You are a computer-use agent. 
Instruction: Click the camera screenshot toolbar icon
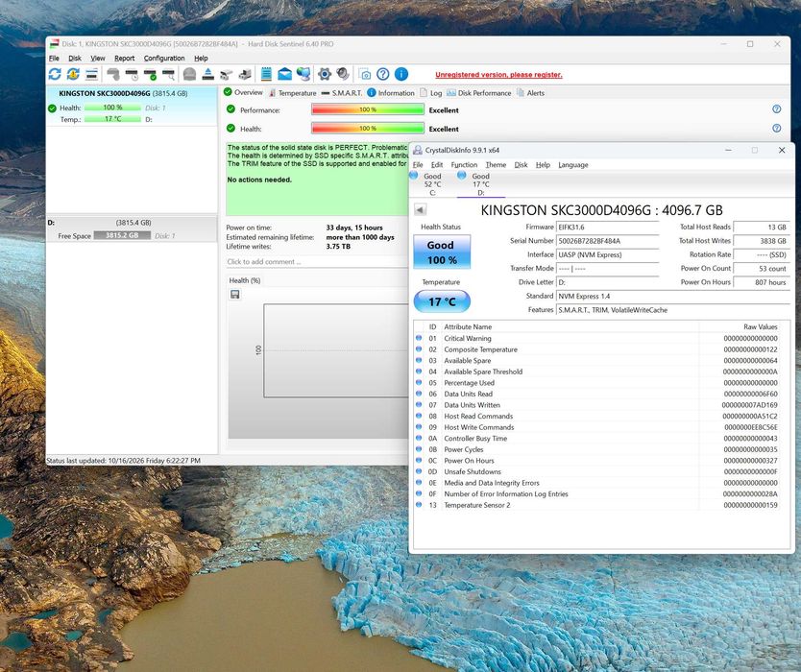pos(364,75)
